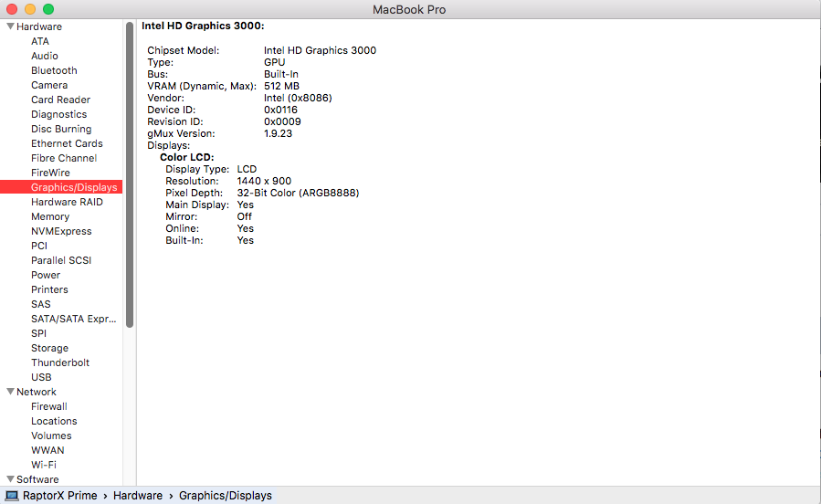Select Hardware RAID in the sidebar
Image resolution: width=821 pixels, height=504 pixels.
(67, 202)
